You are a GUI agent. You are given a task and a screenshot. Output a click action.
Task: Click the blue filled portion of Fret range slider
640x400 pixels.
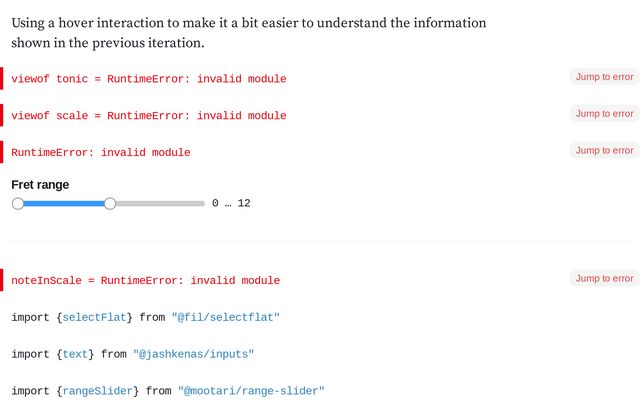pos(64,203)
